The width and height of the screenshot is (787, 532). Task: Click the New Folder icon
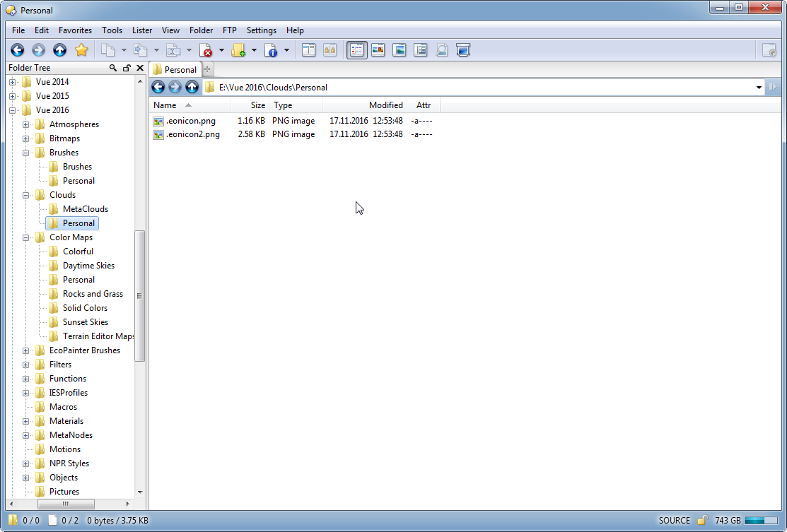(238, 50)
